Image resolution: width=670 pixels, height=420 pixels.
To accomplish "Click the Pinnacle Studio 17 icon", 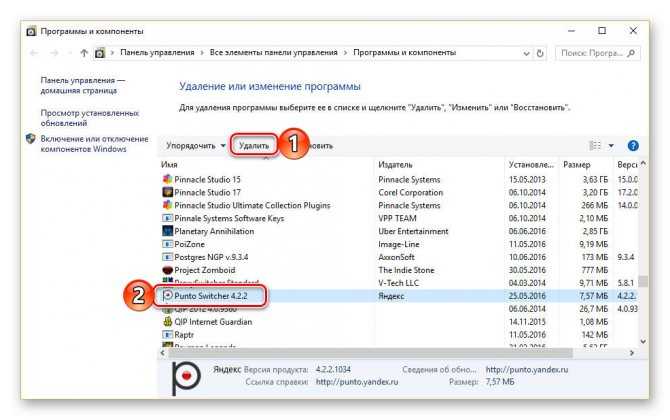I will click(x=168, y=192).
